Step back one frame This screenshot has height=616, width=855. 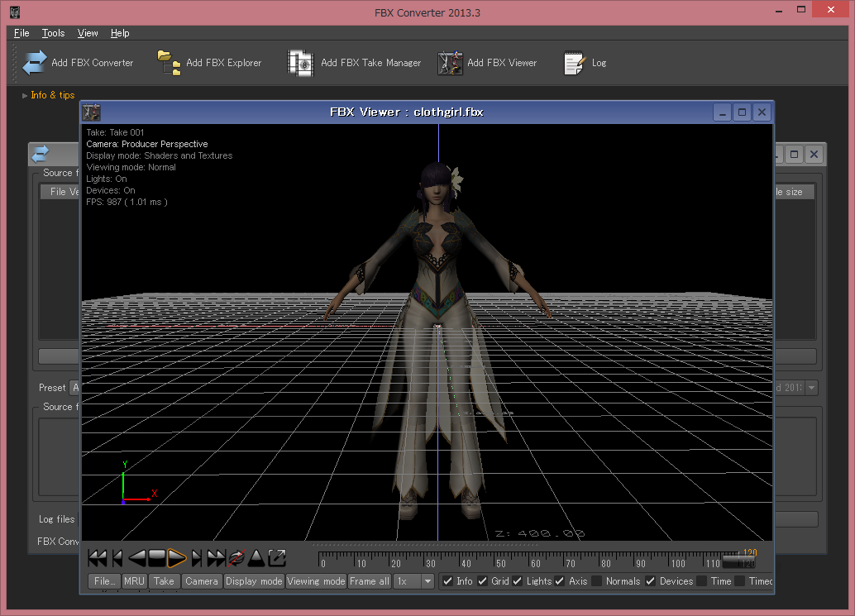[x=117, y=557]
